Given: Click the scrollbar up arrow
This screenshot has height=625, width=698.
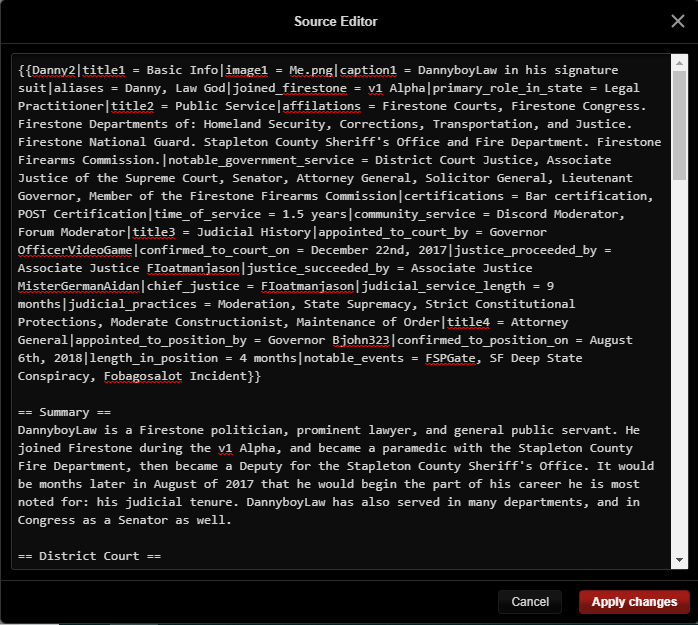Looking at the screenshot, I should pyautogui.click(x=679, y=62).
